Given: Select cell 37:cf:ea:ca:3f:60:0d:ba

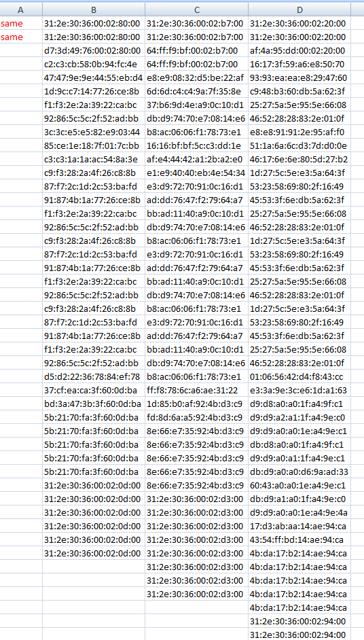Looking at the screenshot, I should coord(94,391).
